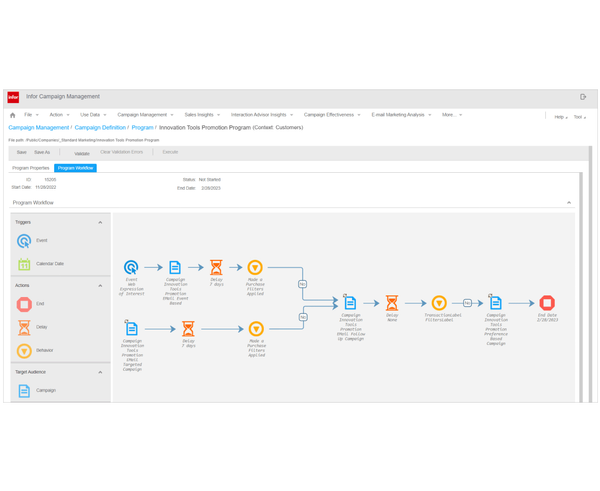Click the End Date value 2/28/2023
This screenshot has height=491, width=600.
pyautogui.click(x=211, y=188)
